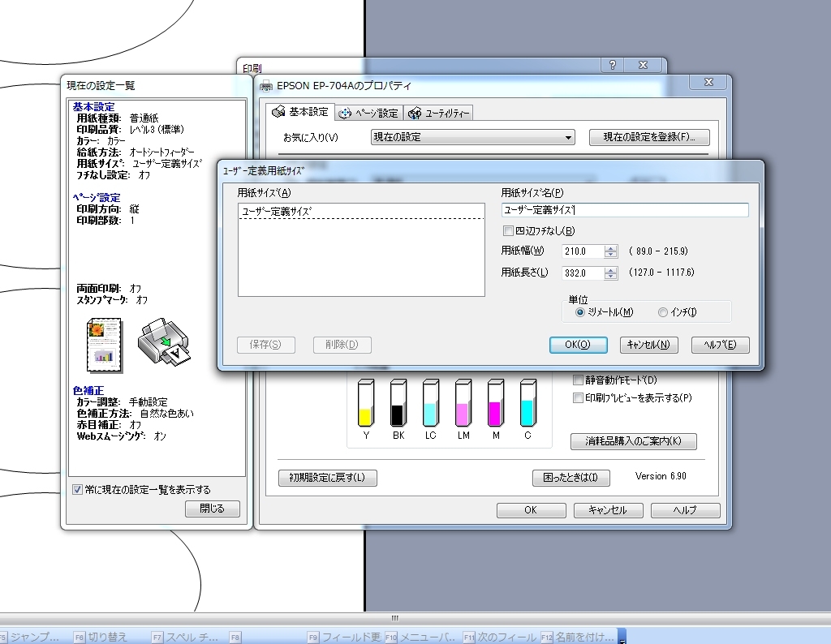Click キャンセル(N) in paper size dialog
Screen dimensions: 831x644
pos(649,345)
